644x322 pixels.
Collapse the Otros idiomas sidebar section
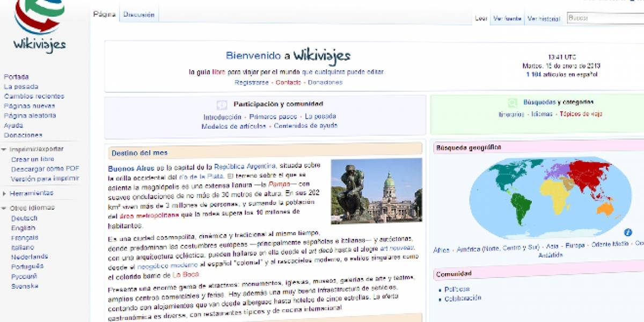pyautogui.click(x=4, y=208)
